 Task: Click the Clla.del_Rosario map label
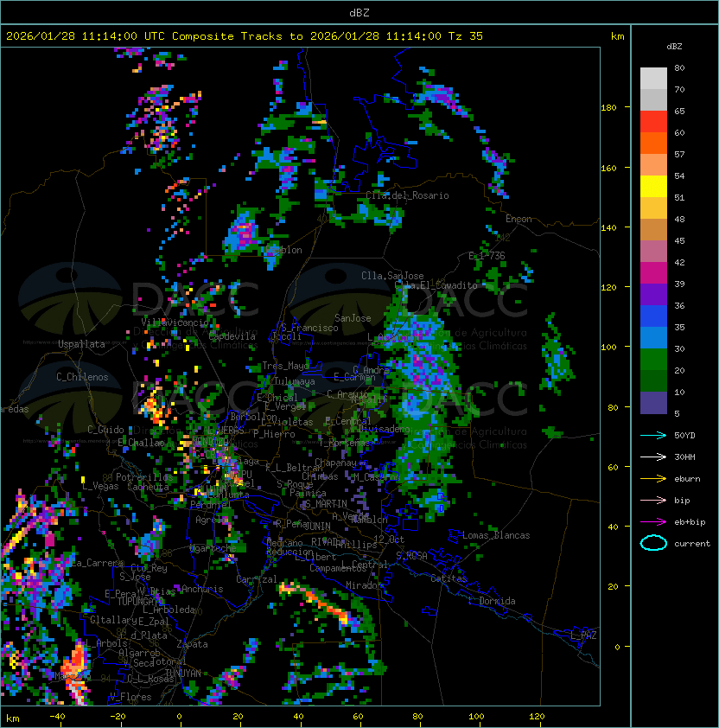point(407,195)
